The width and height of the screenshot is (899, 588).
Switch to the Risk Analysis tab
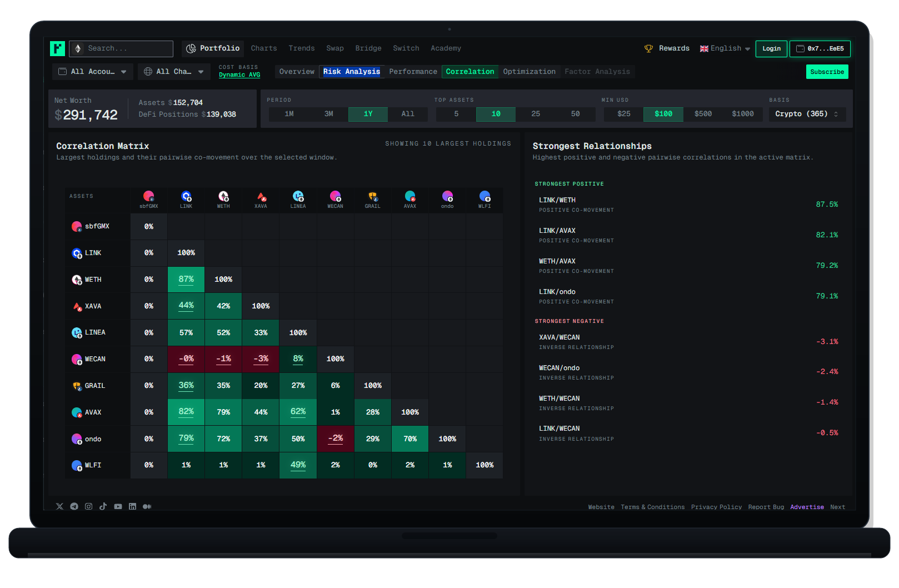click(352, 72)
